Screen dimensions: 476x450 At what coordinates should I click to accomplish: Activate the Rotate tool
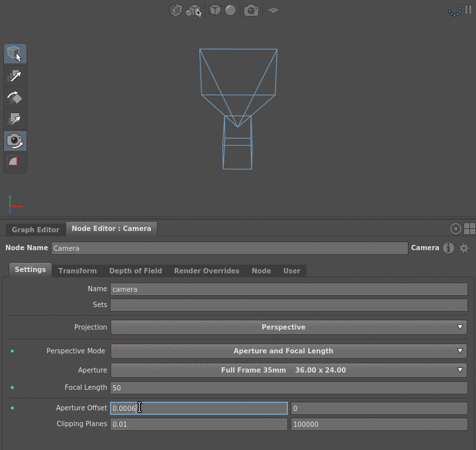click(x=15, y=98)
